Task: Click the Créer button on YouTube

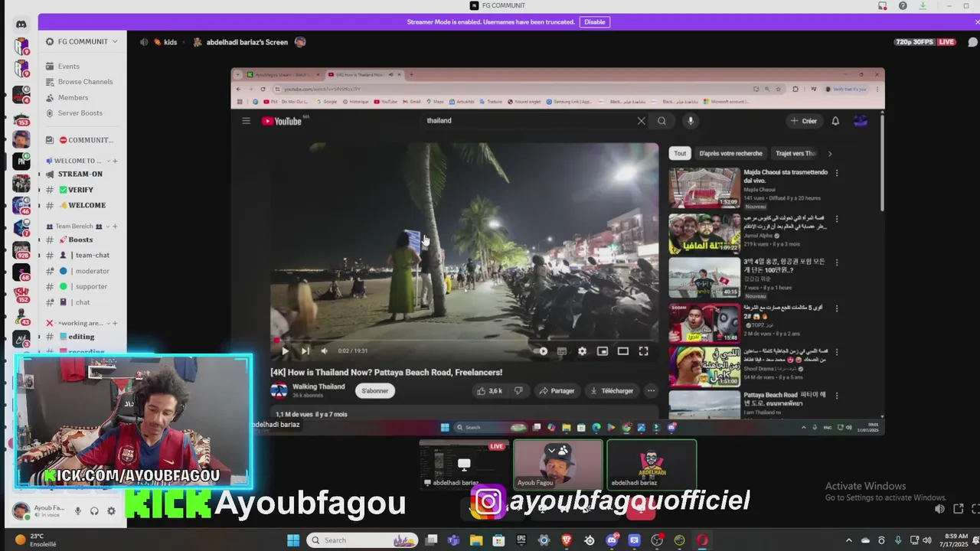Action: pyautogui.click(x=804, y=121)
